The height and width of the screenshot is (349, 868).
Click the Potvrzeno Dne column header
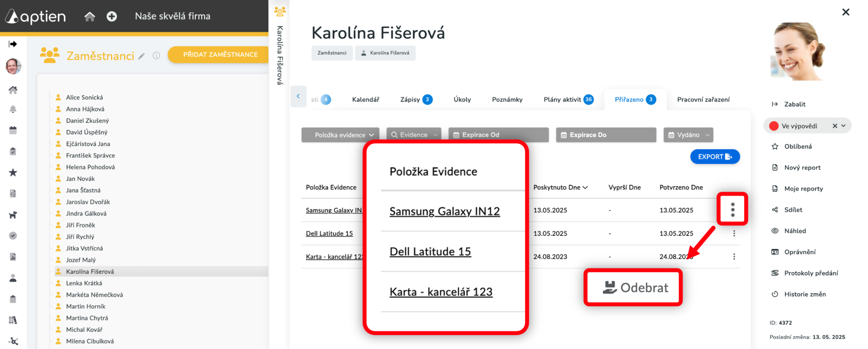click(681, 187)
